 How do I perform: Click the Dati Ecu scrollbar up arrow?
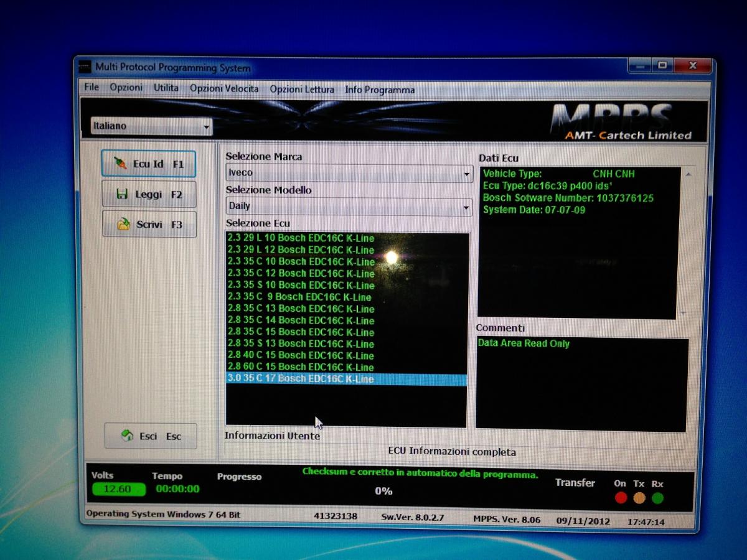click(688, 174)
